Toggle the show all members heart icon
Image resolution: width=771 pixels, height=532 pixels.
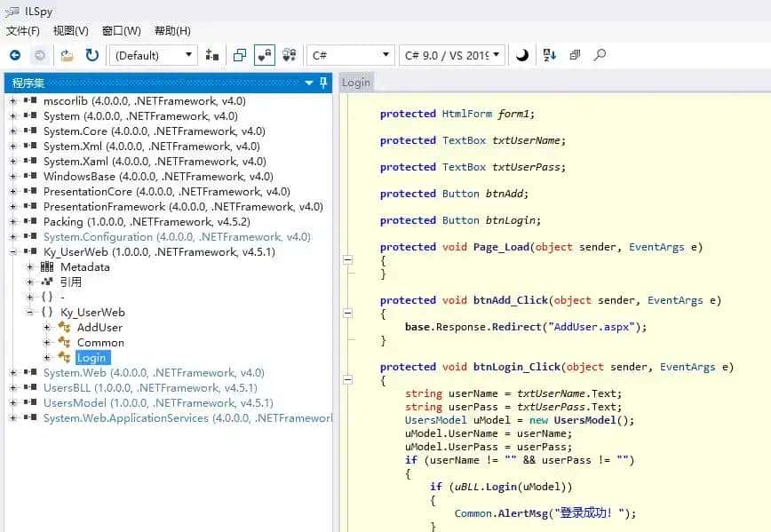(288, 54)
